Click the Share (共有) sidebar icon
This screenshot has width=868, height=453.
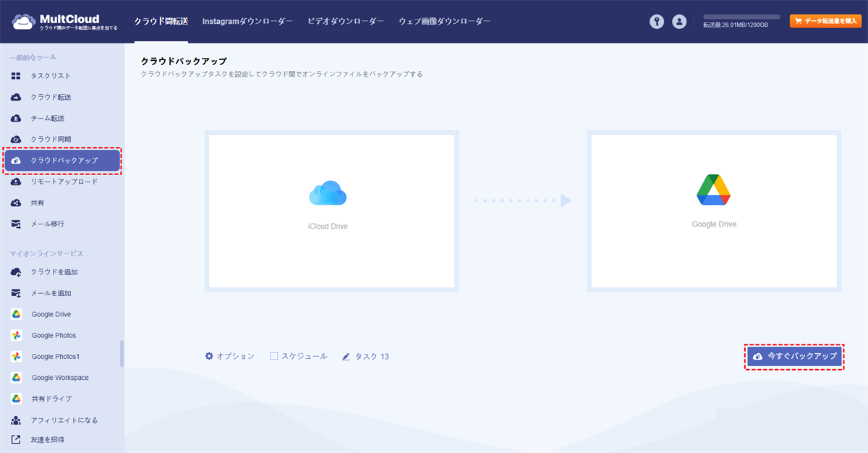pos(16,203)
